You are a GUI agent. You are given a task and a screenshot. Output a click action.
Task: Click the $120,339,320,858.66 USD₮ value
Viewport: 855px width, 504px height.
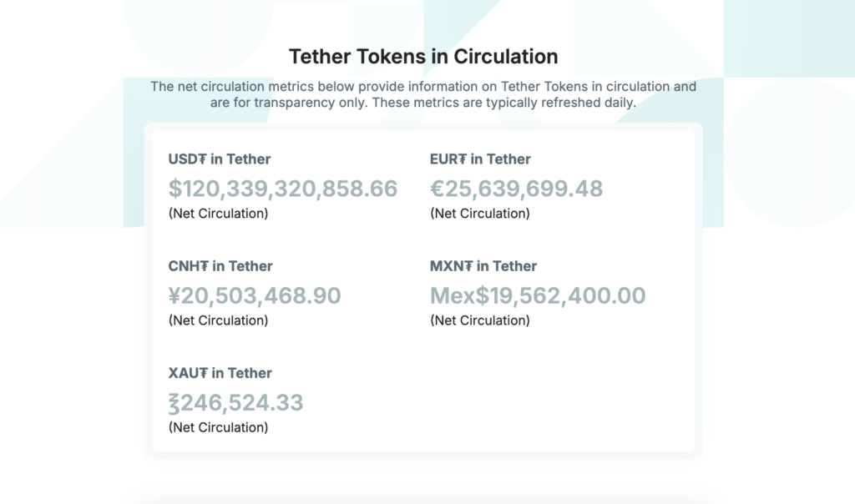click(x=283, y=189)
